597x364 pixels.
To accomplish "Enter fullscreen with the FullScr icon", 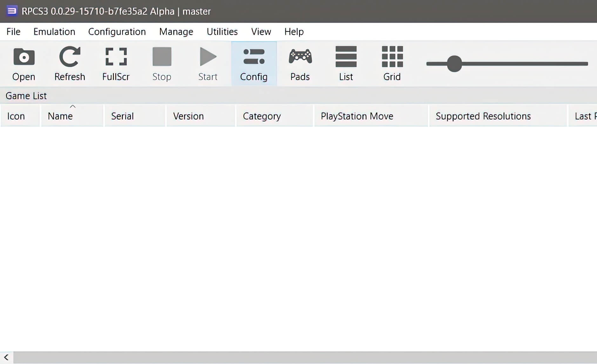I will pos(116,64).
